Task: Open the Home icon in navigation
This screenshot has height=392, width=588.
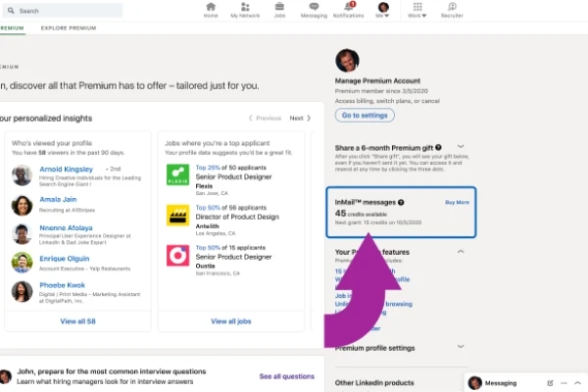Action: pos(211,10)
